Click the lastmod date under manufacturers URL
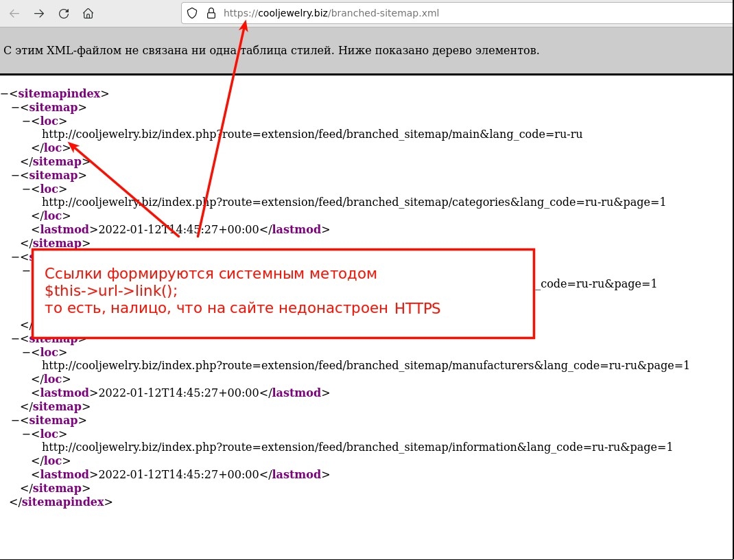This screenshot has height=560, width=734. point(178,393)
